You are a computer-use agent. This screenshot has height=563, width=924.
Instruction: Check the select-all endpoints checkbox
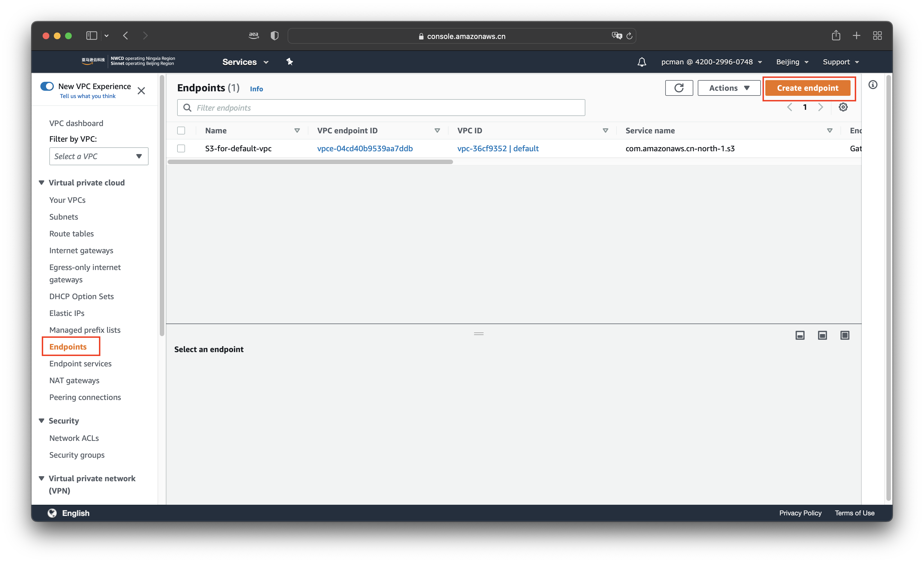click(181, 131)
